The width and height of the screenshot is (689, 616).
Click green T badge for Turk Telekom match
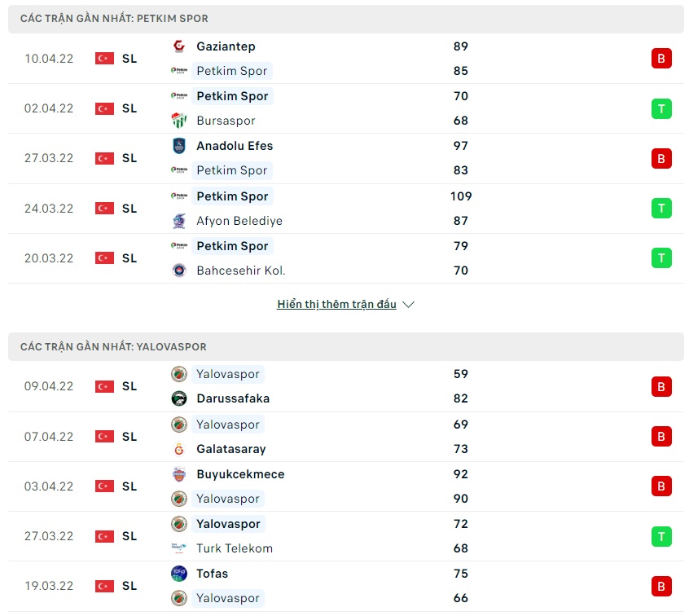point(661,536)
